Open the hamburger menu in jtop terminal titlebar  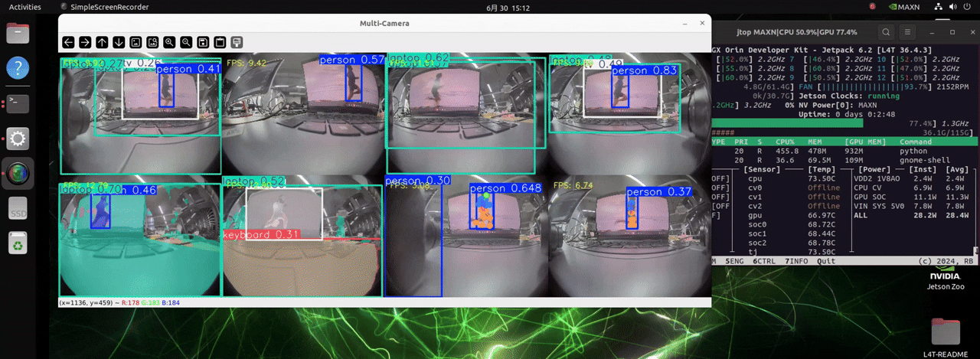(x=908, y=32)
